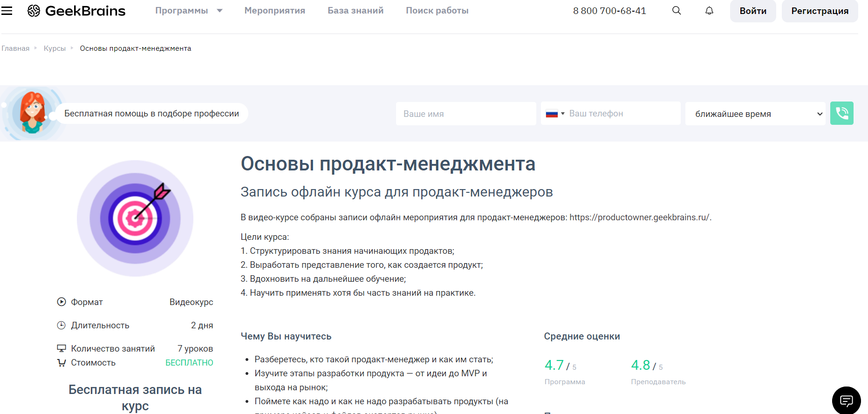Open the notifications bell icon

709,11
